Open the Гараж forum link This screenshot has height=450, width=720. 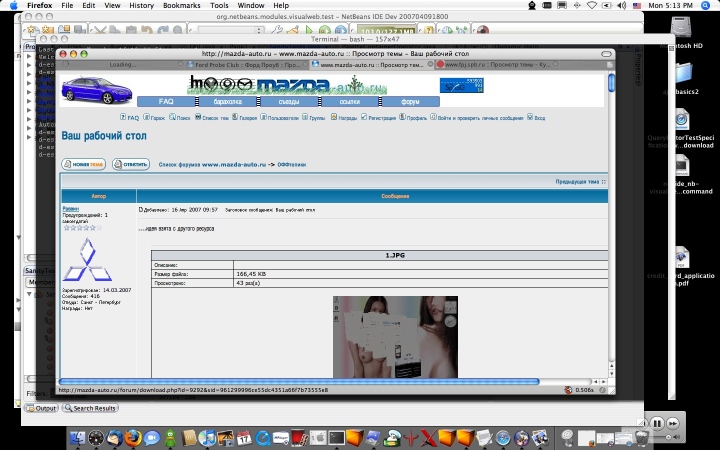tap(154, 118)
